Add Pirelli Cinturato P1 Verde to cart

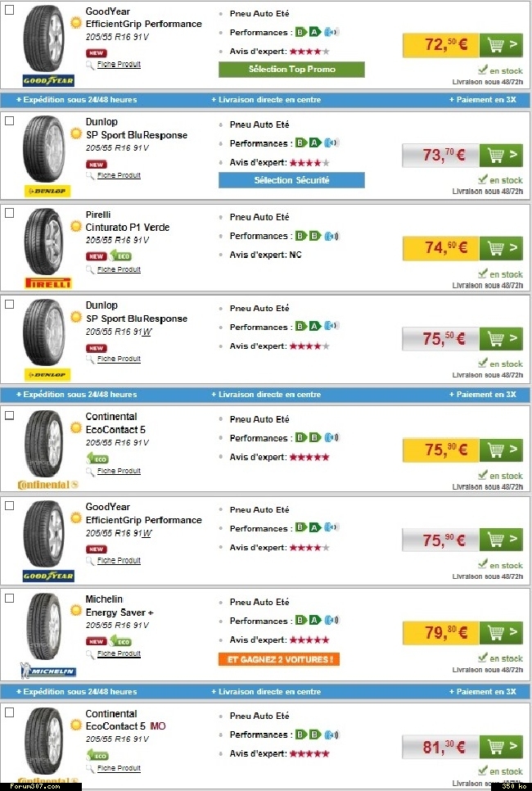point(501,247)
